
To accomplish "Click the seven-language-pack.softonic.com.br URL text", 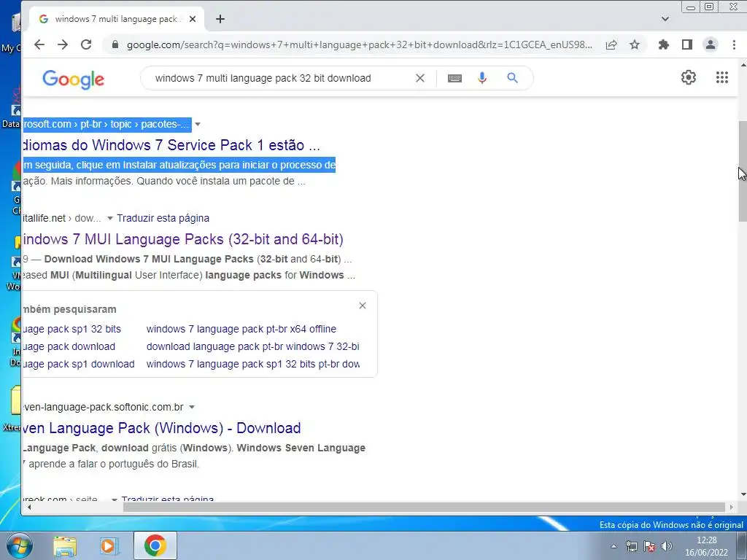I will [104, 407].
